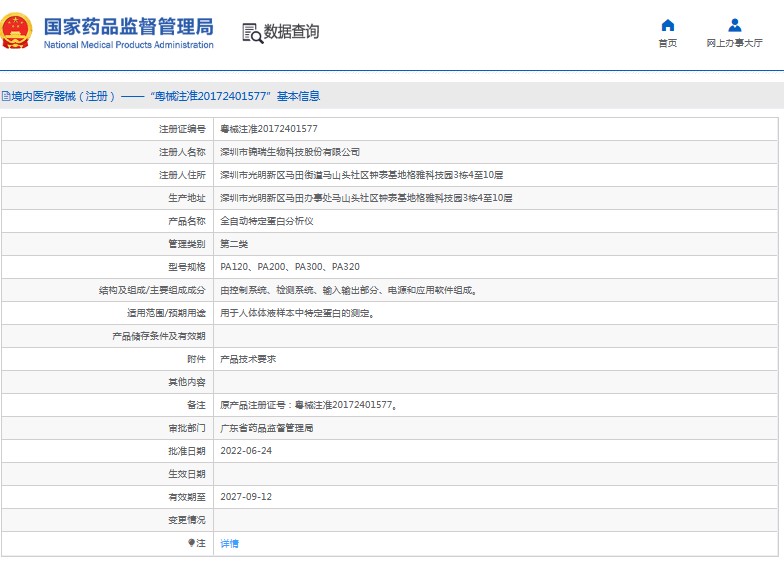
Task: Click the document icon before 境内医疗器械
Action: point(6,96)
